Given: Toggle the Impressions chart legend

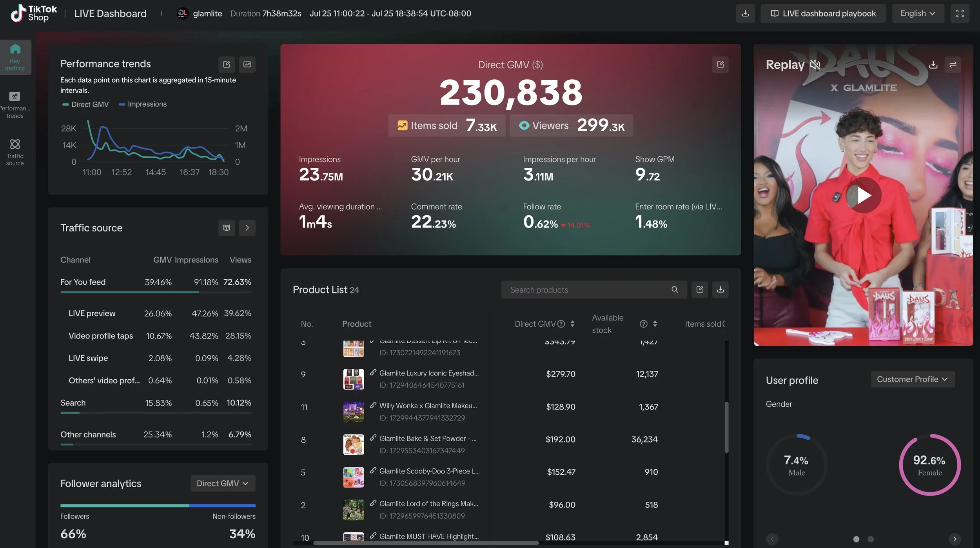Looking at the screenshot, I should [143, 104].
